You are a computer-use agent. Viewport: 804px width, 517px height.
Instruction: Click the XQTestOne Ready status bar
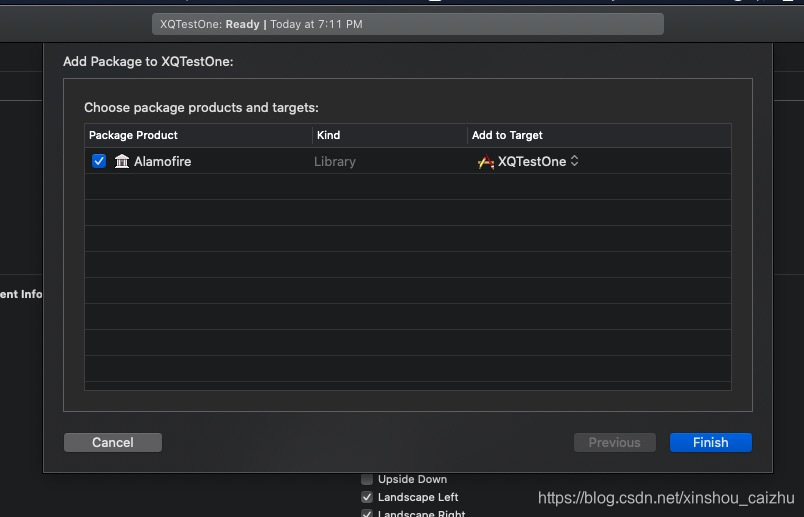408,24
